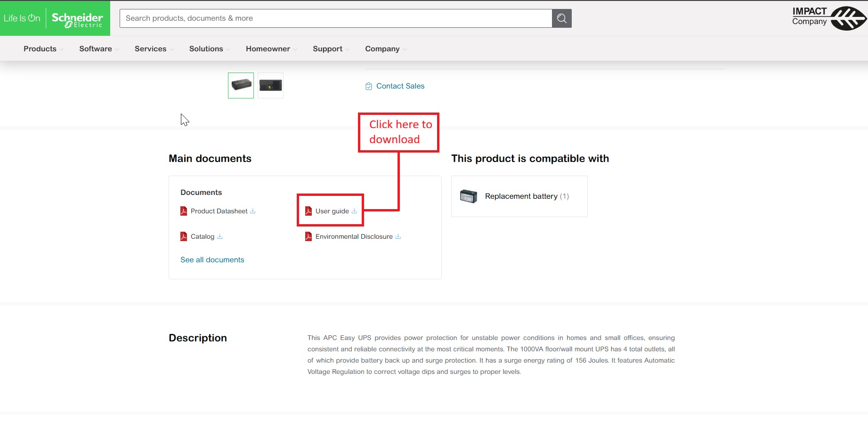Click the Catalog download arrow icon

click(219, 236)
